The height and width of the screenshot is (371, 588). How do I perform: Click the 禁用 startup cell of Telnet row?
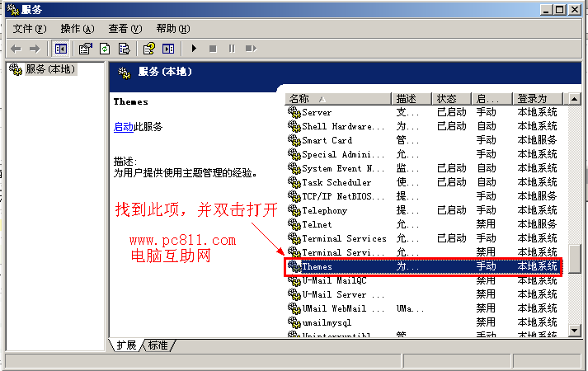(486, 224)
